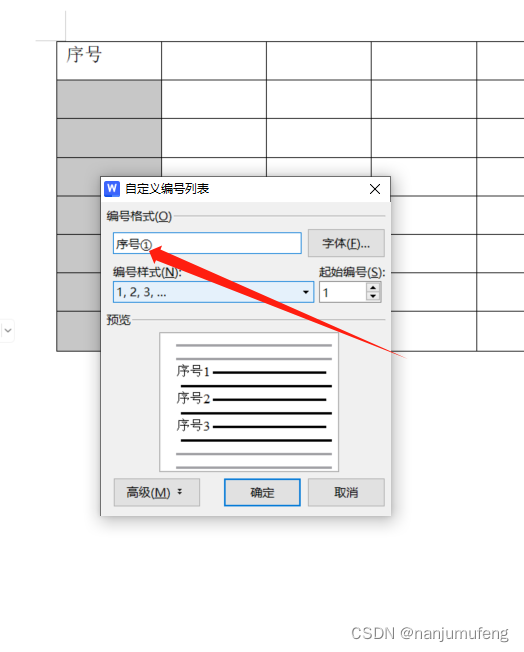Open the 字体(F)... font settings
This screenshot has width=524, height=652.
(x=346, y=243)
